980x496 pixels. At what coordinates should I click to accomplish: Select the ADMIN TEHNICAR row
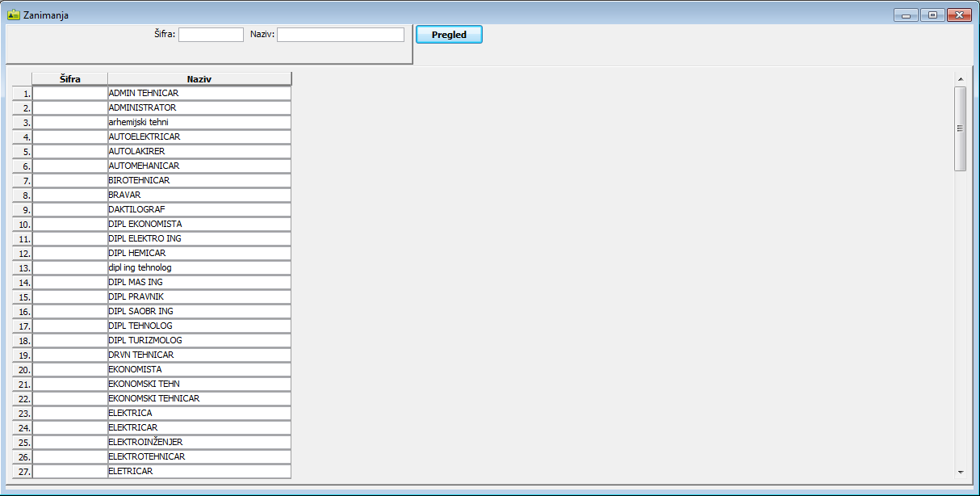pyautogui.click(x=199, y=94)
